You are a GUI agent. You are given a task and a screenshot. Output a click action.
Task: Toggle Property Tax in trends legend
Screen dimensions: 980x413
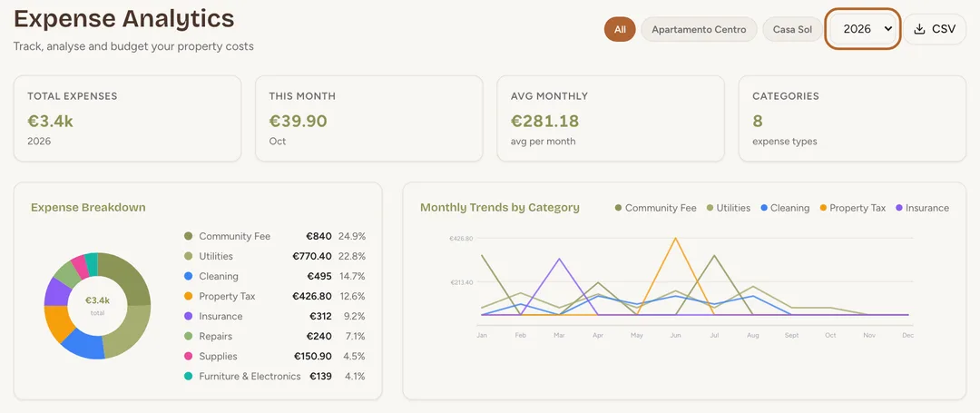click(x=852, y=208)
